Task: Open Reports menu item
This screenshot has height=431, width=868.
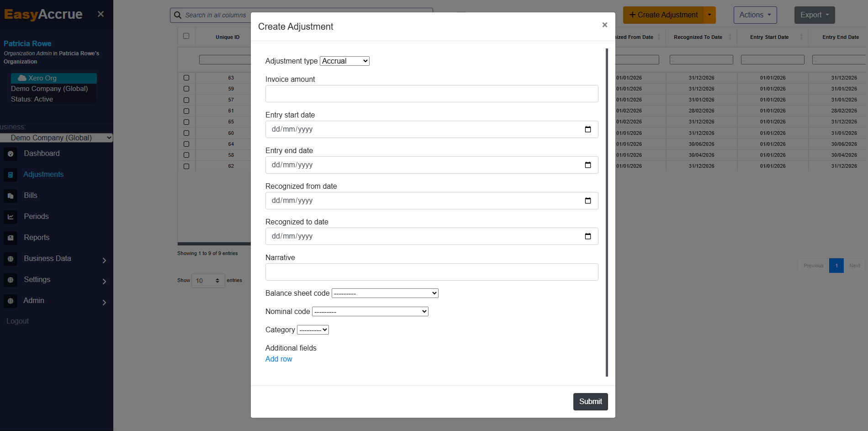Action: 37,238
